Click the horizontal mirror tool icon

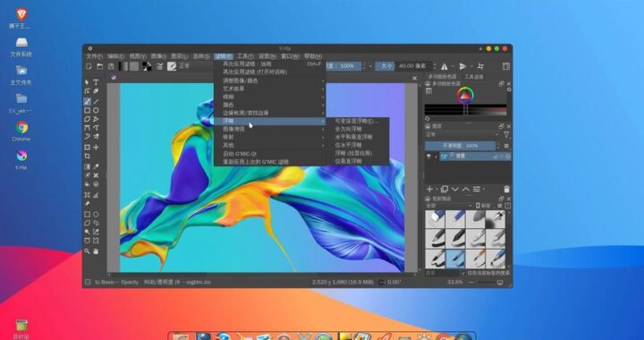445,66
